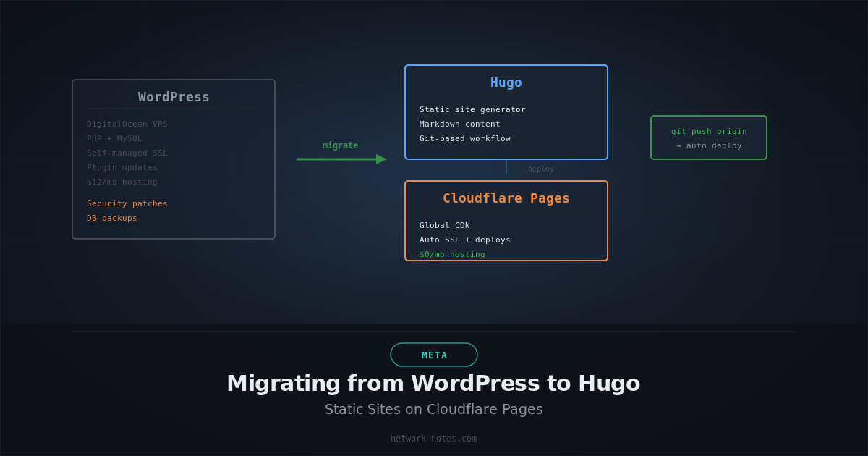Click the Cloudflare Pages card title
Viewport: 868px width, 456px height.
506,198
